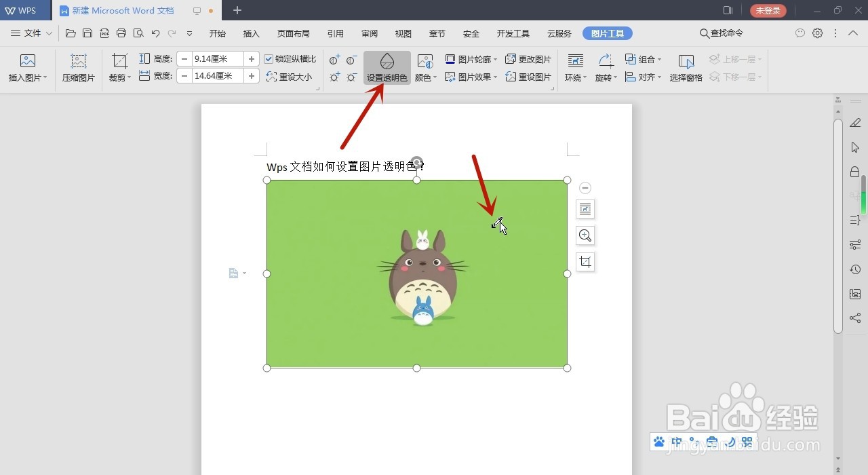Click the zoom magnifier icon beside image

(585, 235)
